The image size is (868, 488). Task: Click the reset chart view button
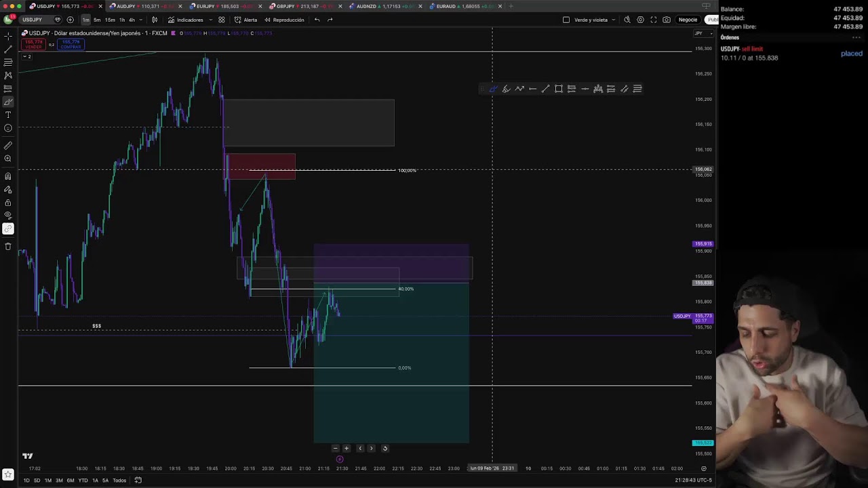[x=384, y=448]
